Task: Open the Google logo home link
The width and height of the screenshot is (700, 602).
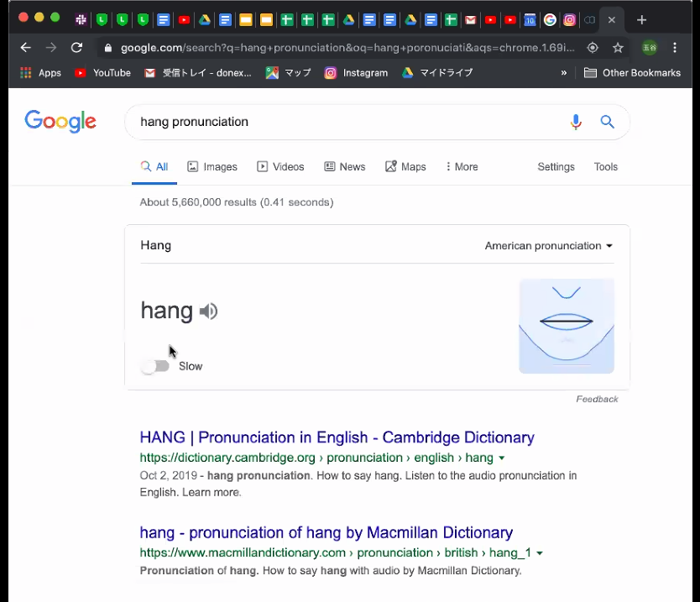Action: click(60, 121)
